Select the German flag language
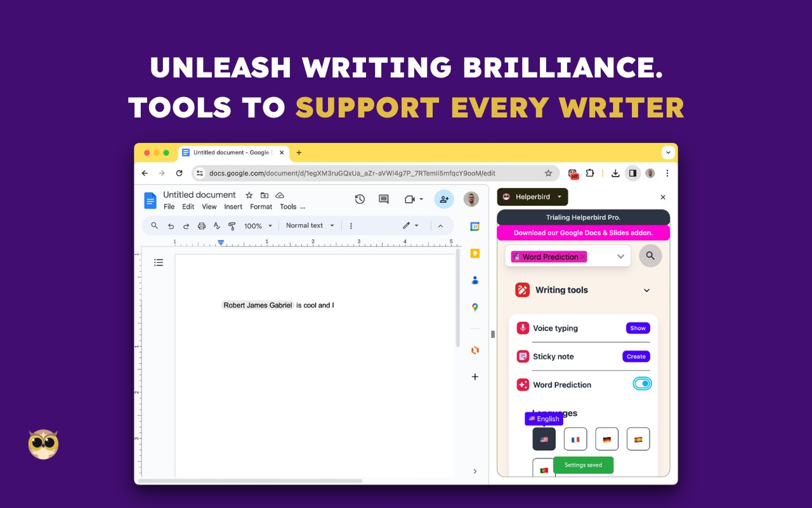812x508 pixels. 607,439
